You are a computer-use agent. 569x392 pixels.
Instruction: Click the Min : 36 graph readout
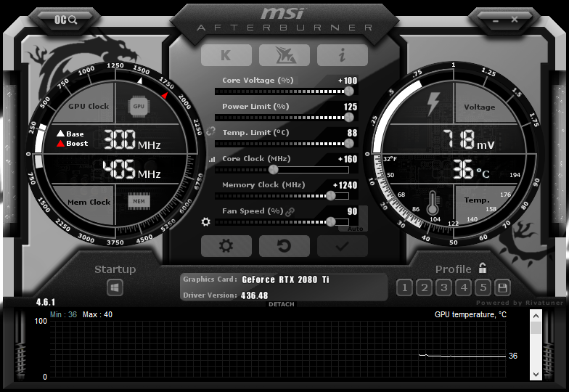click(64, 314)
